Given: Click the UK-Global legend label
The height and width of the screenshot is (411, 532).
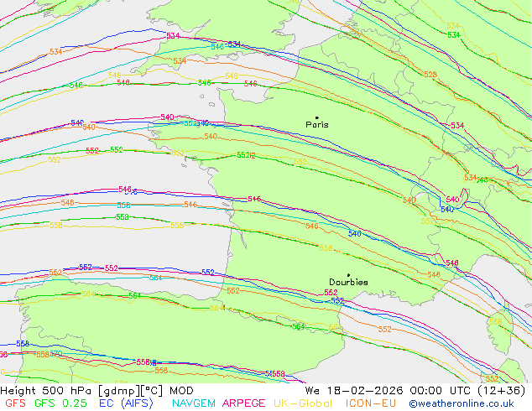Looking at the screenshot, I should click(x=303, y=403).
